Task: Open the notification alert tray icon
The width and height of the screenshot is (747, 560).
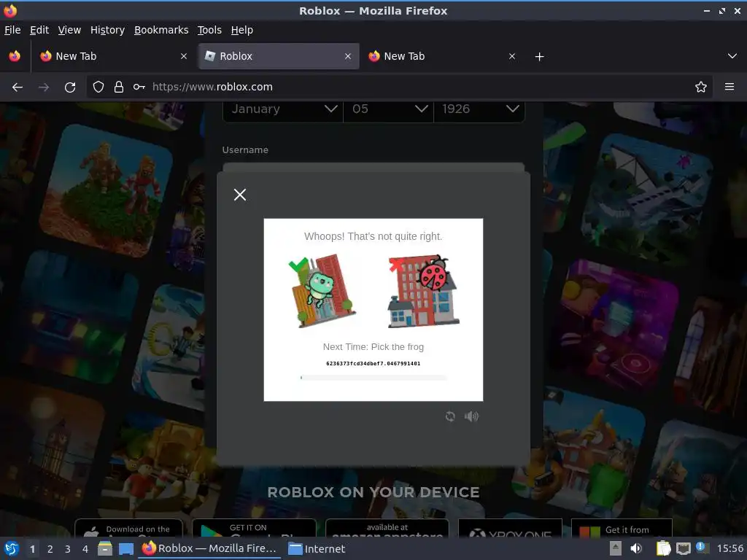Action: pyautogui.click(x=701, y=548)
